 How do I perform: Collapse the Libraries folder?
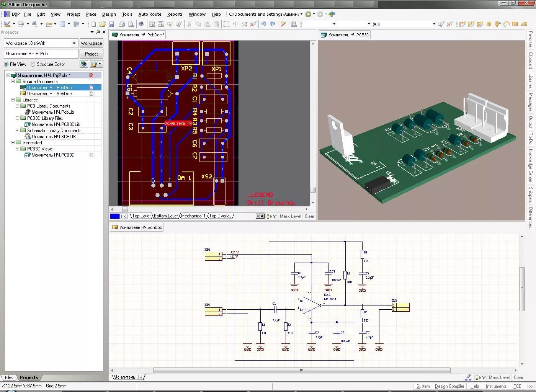coord(13,100)
